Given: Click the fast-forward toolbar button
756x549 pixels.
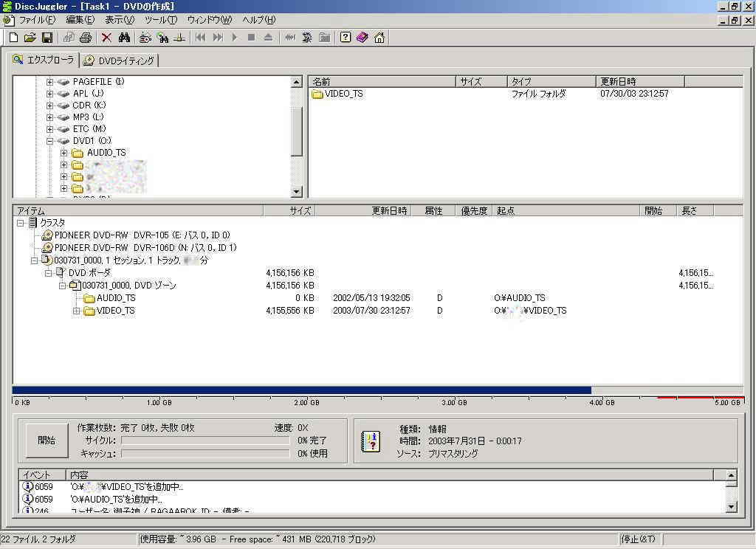Looking at the screenshot, I should click(218, 37).
